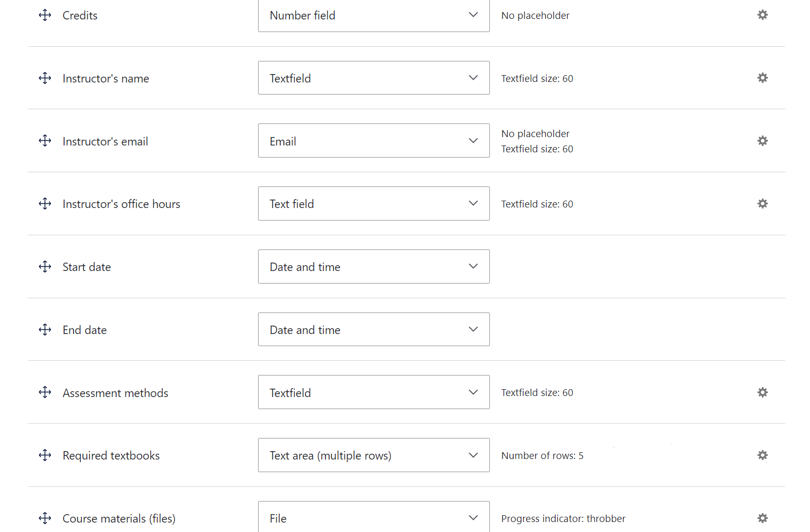
Task: Open settings gear for Instructor's email
Action: [763, 141]
